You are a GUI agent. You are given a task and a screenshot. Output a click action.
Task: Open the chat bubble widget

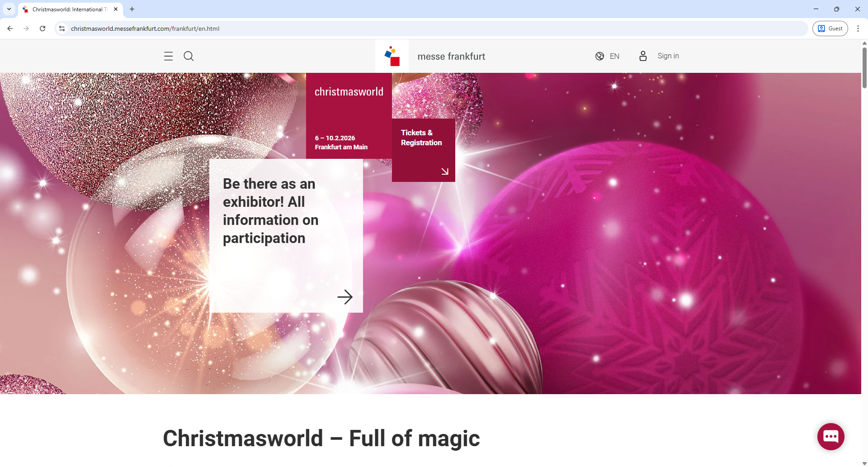click(830, 436)
